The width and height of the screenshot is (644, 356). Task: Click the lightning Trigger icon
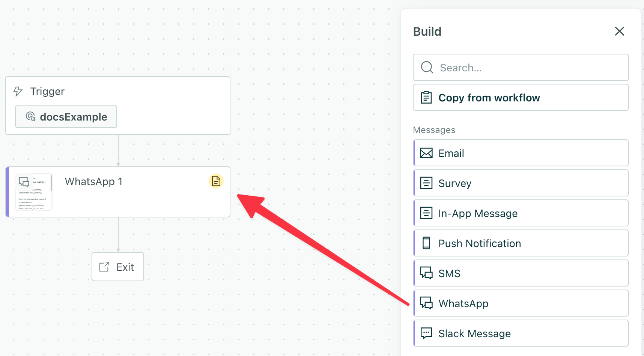point(18,91)
